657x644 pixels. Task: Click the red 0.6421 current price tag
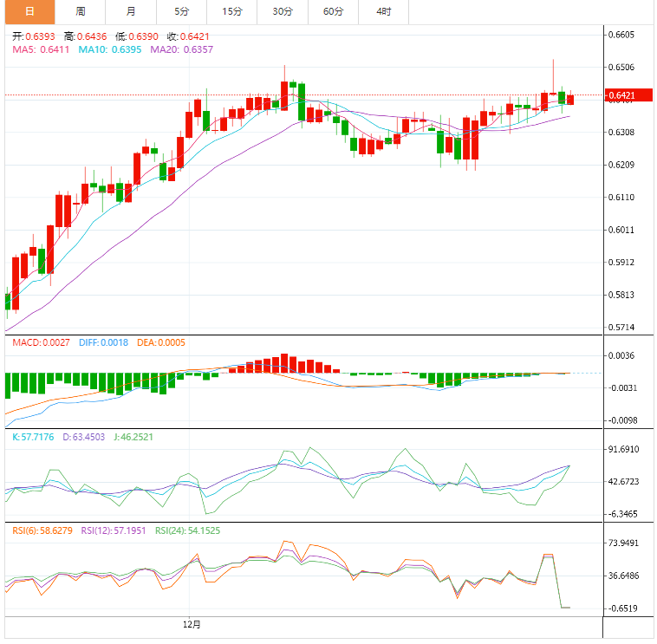(x=621, y=94)
